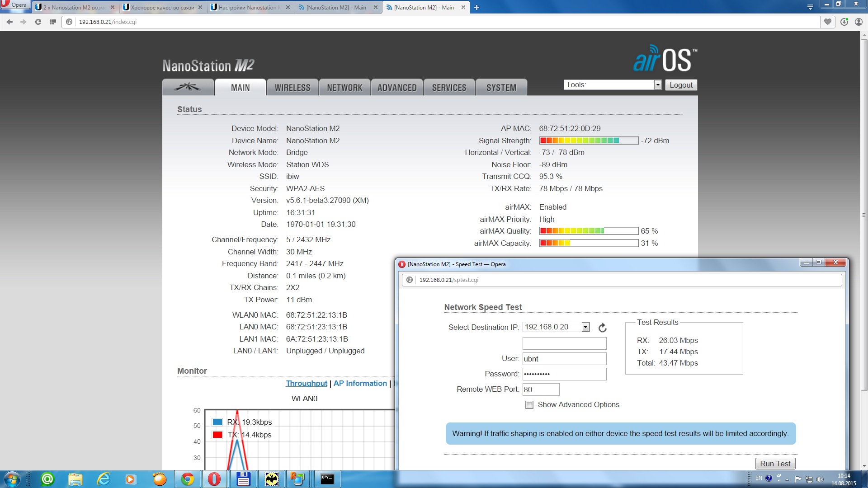
Task: Click the blank destination IP input field
Action: 564,343
